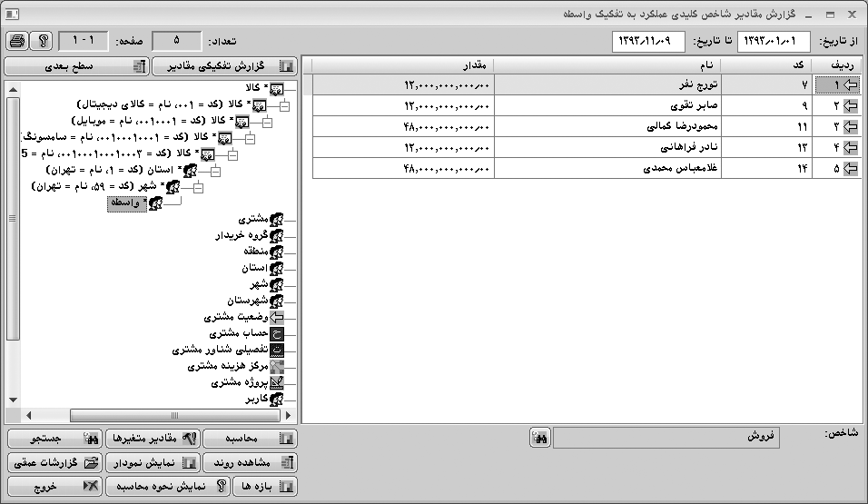Click the مقدار column header
Viewport: 868px width, 504px height.
pos(399,66)
